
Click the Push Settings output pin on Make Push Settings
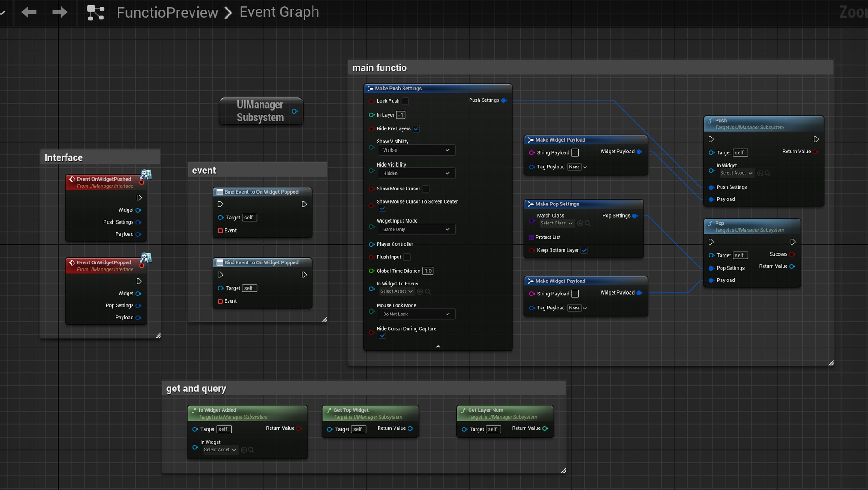coord(504,100)
